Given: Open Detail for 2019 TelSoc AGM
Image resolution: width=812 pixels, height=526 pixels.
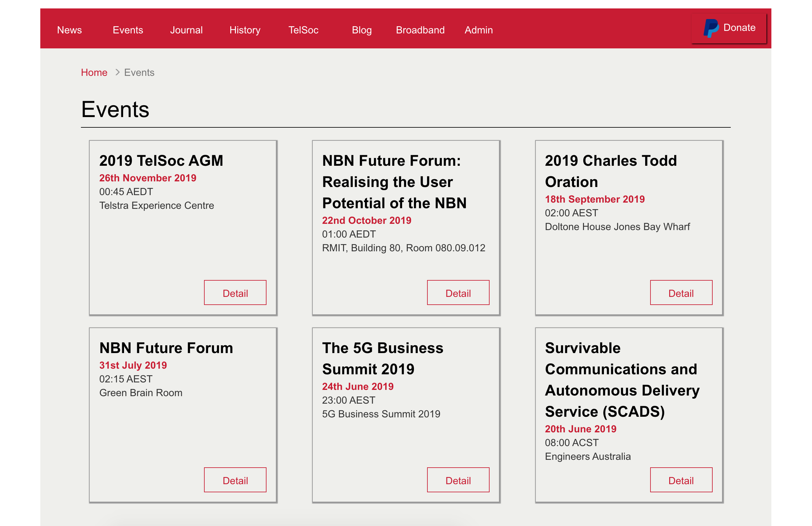Looking at the screenshot, I should pos(235,293).
